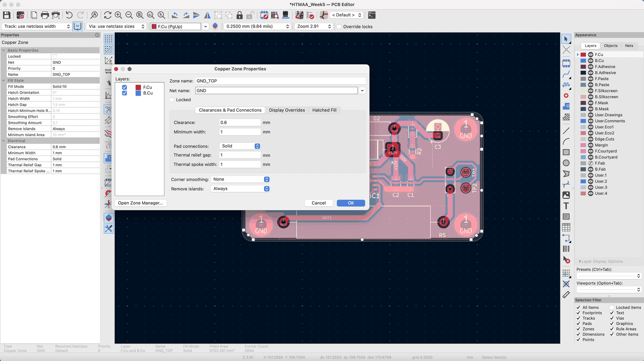
Task: Click the Find text magnifier icon
Action: (x=94, y=15)
